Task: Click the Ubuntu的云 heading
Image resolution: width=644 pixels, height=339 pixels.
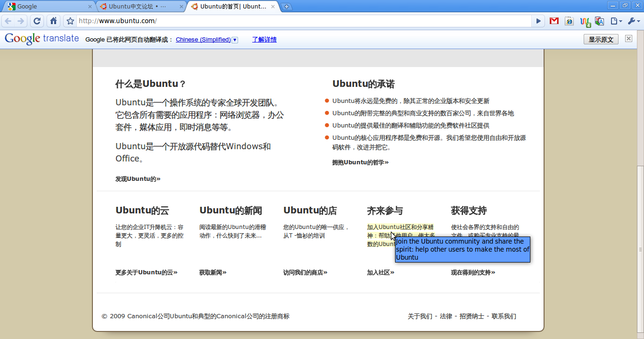Action: [142, 211]
